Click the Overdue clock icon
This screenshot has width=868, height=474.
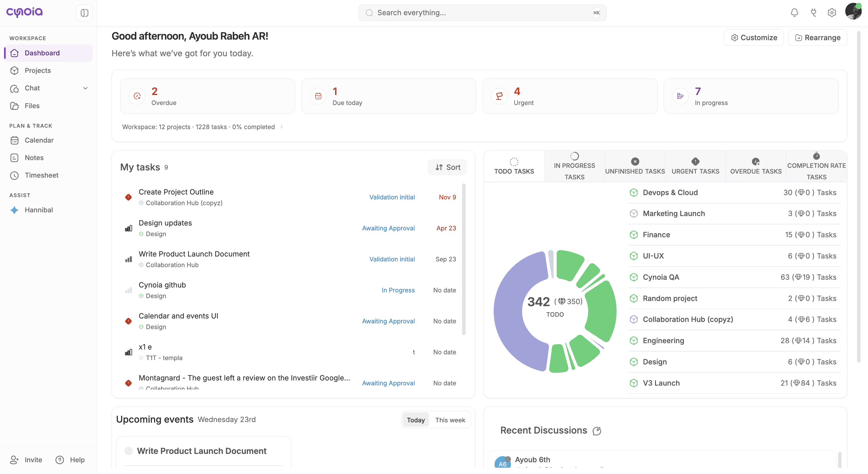pyautogui.click(x=137, y=96)
